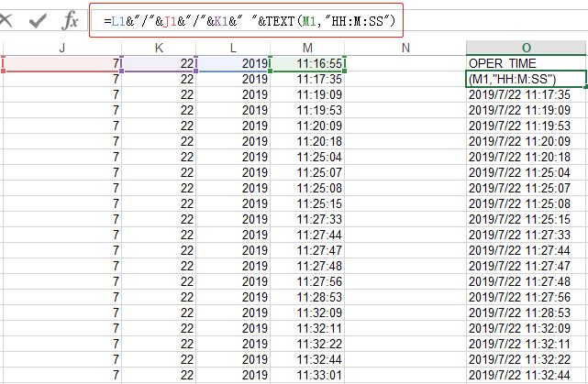
Task: Select the 2019/7/22 11:27:48 result cell
Action: click(527, 281)
